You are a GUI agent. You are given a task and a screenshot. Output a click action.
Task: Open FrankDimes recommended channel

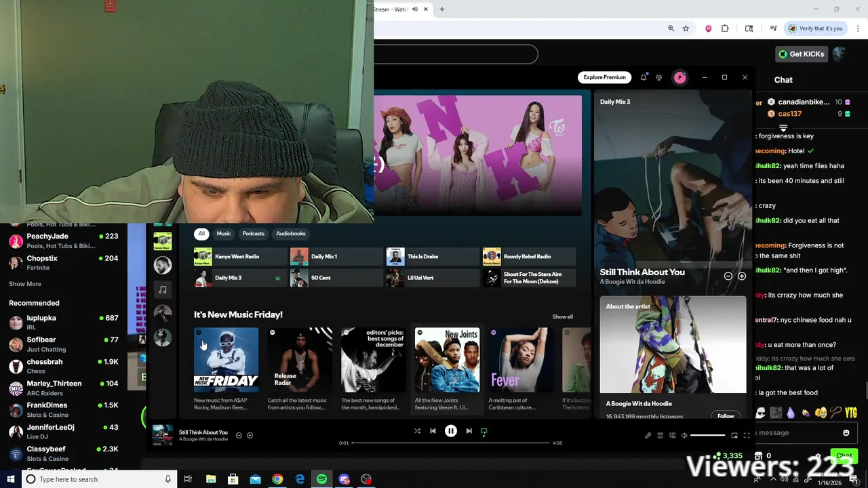point(64,410)
